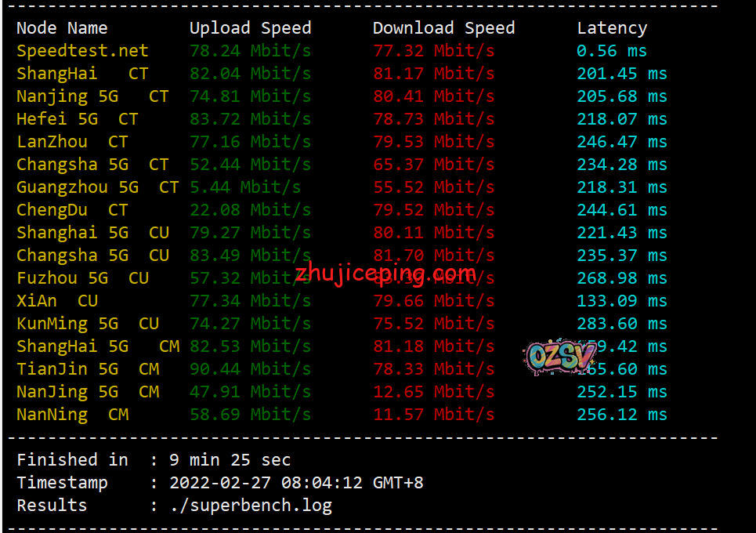756x533 pixels.
Task: Select the 133.09 ms latency value
Action: 622,301
